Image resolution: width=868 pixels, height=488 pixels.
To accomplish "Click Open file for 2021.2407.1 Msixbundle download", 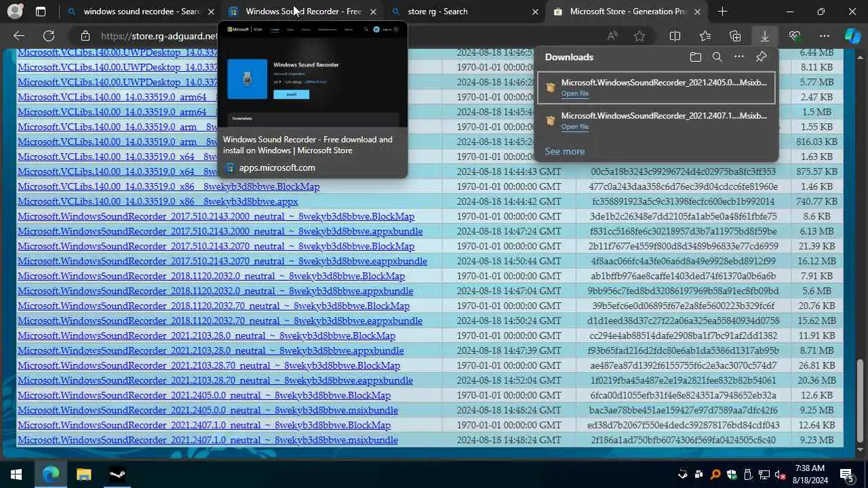I will tap(574, 127).
